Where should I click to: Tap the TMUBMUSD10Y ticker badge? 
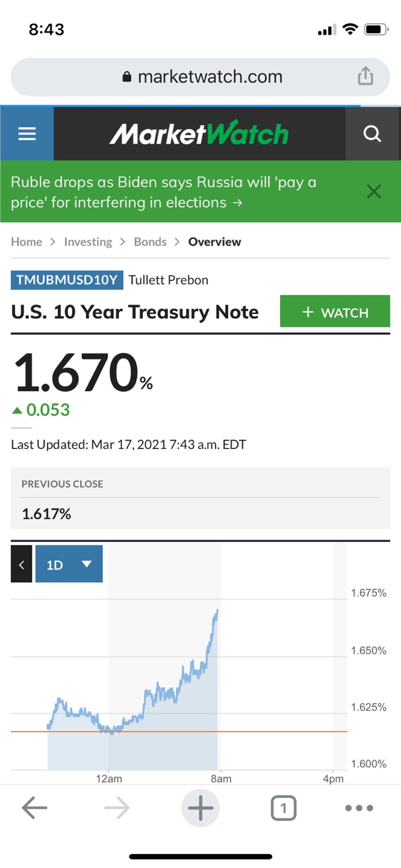pos(67,280)
